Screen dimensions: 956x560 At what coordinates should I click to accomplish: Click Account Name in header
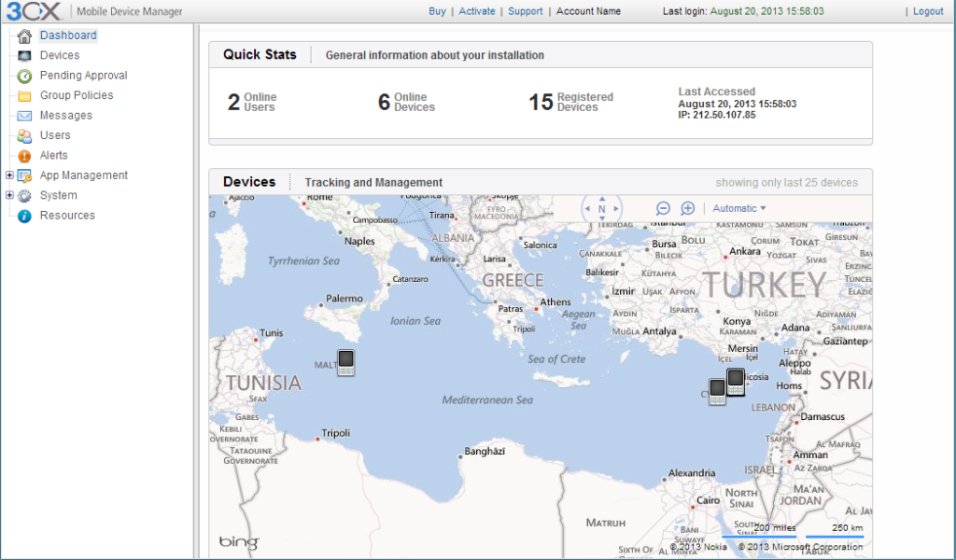(x=588, y=11)
